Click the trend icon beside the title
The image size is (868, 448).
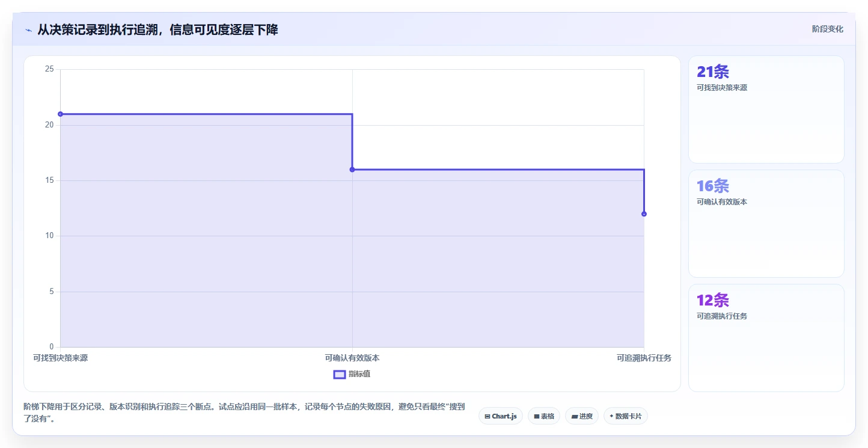click(x=28, y=30)
